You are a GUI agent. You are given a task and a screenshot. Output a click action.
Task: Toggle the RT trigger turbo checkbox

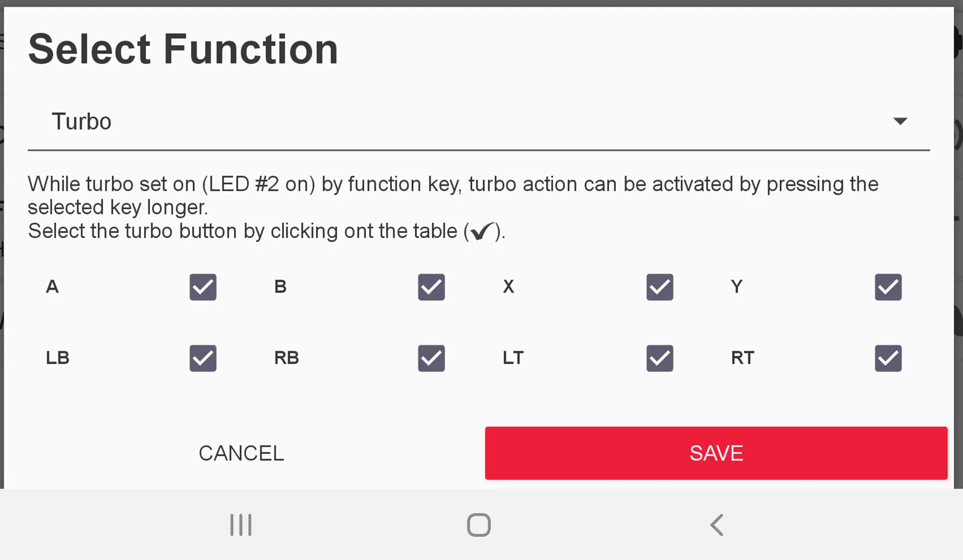pos(888,358)
